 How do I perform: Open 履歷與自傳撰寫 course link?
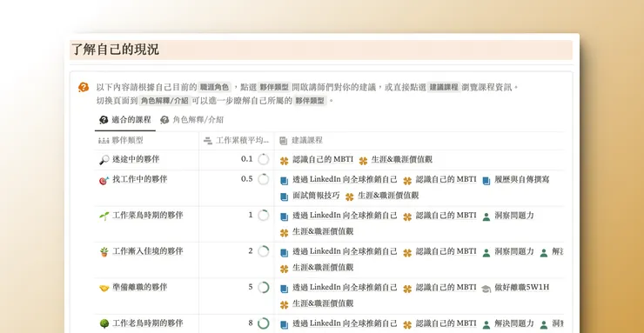522,179
